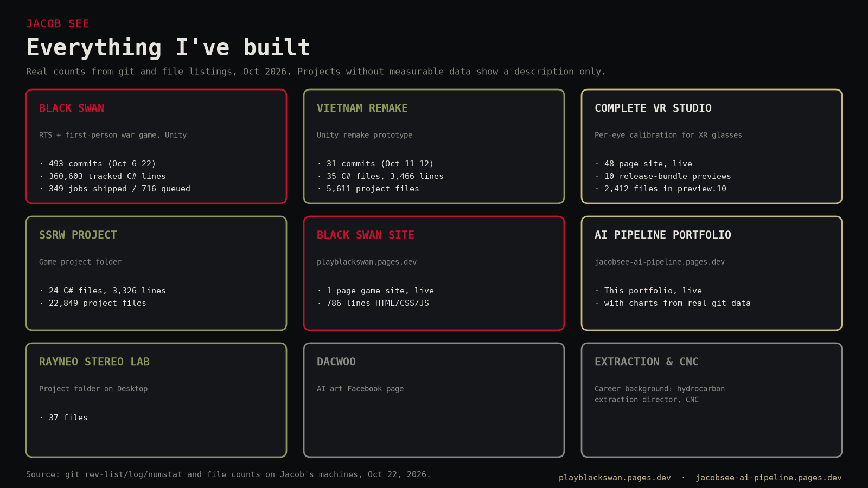Image resolution: width=868 pixels, height=488 pixels.
Task: Select '10 release-bundle previews' line
Action: coord(667,176)
